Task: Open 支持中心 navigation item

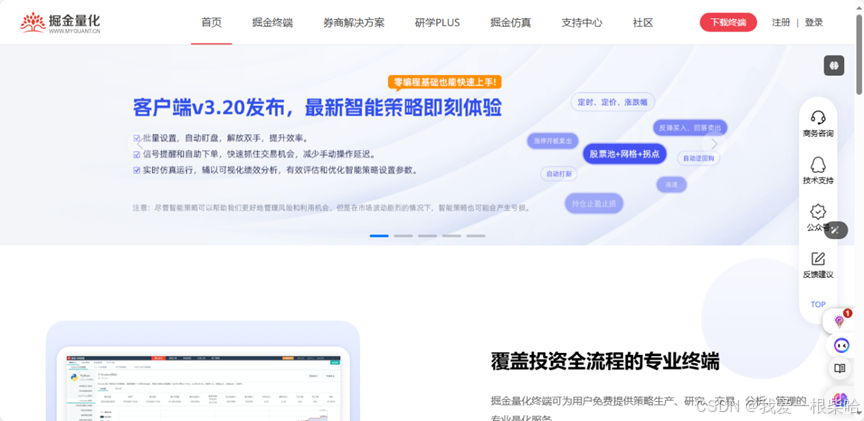Action: [582, 23]
